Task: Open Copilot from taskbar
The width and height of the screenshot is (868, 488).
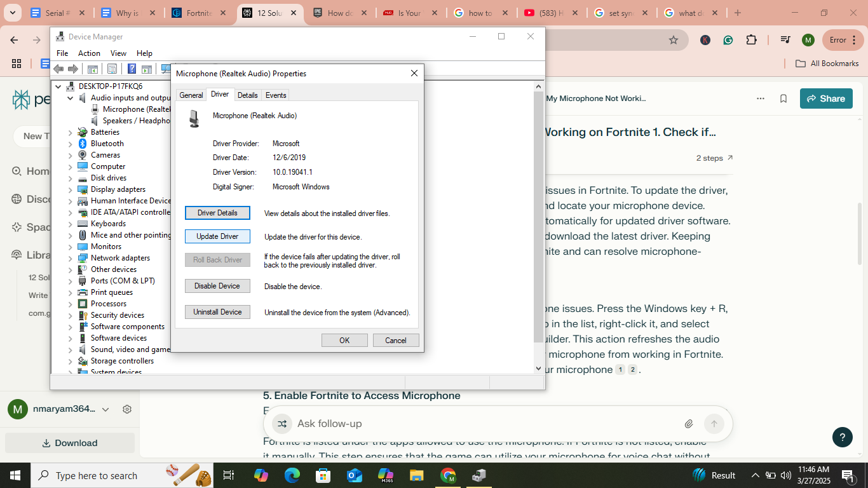Action: [261, 475]
